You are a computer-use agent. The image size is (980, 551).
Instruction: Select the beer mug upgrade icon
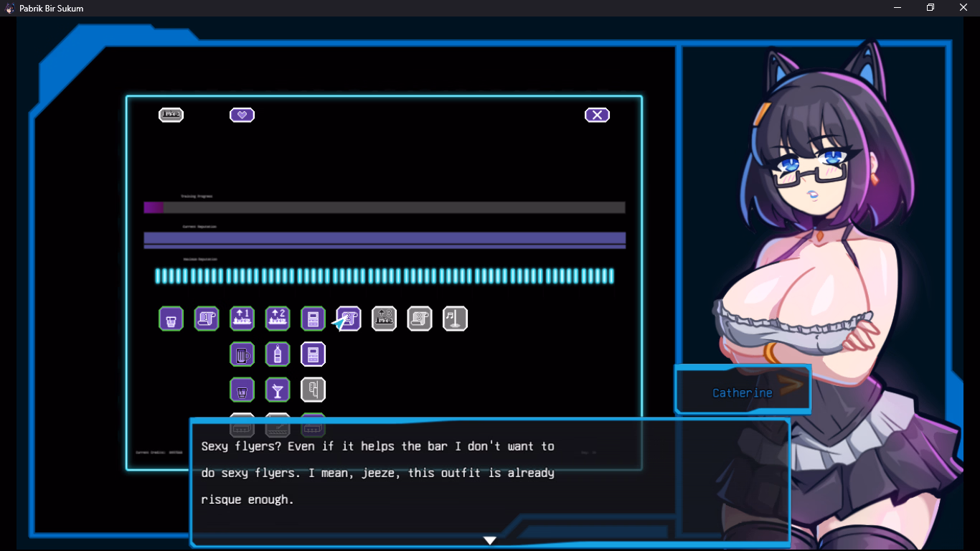point(242,354)
